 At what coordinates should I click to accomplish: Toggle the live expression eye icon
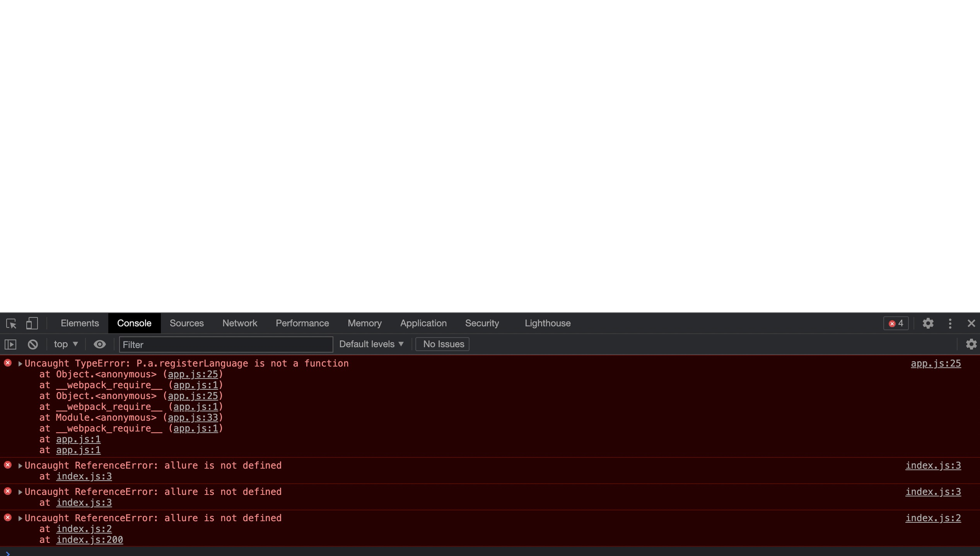(x=99, y=344)
